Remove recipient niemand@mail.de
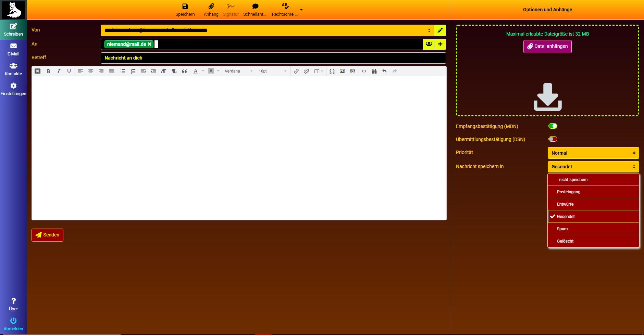 click(150, 44)
